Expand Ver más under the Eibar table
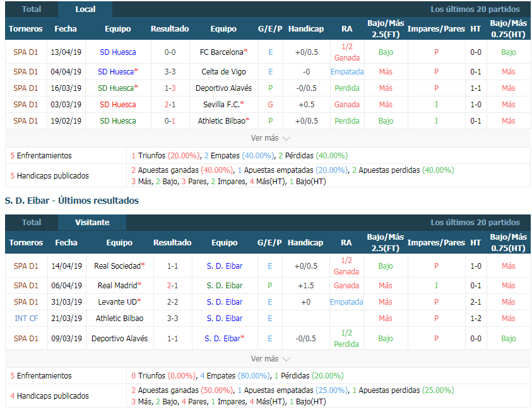Screen dimensions: 532x410 pos(270,358)
